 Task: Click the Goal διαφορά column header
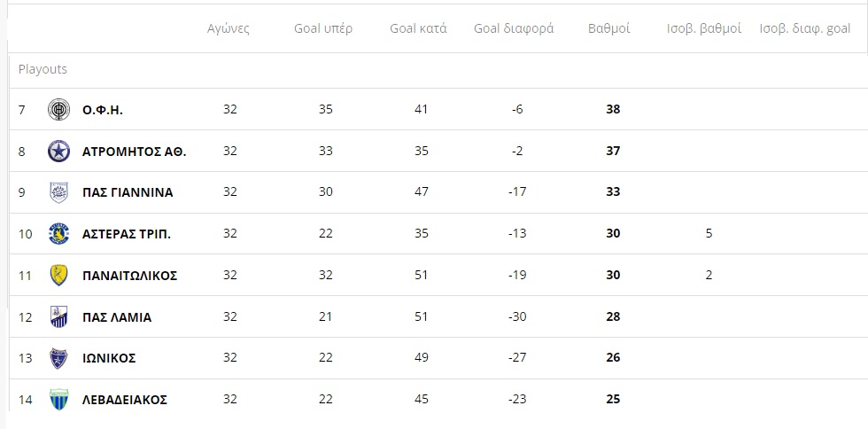(514, 29)
